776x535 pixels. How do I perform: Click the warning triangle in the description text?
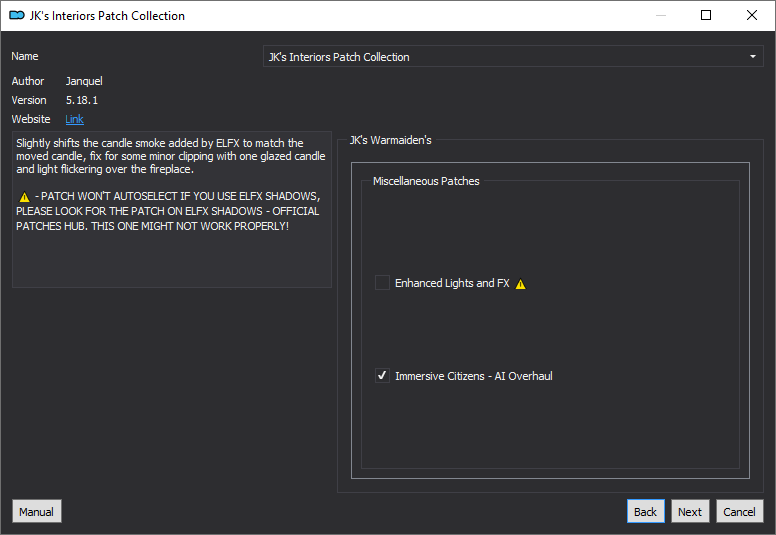pos(24,197)
